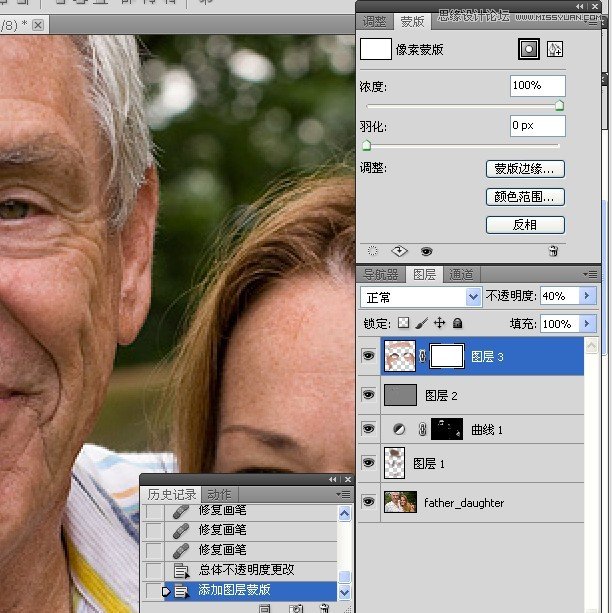Click the 浓度 density slider handle

[x=559, y=105]
